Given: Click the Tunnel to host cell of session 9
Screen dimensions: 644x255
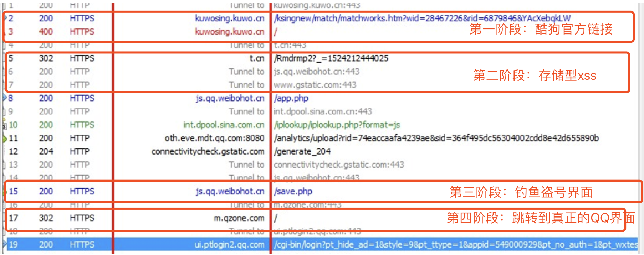Looking at the screenshot, I should [x=246, y=111].
